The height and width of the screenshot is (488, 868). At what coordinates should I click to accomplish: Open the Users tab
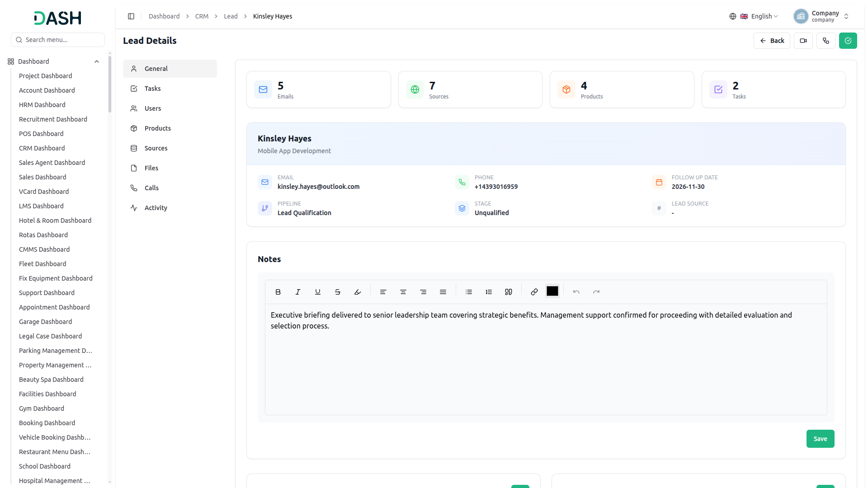170,108
